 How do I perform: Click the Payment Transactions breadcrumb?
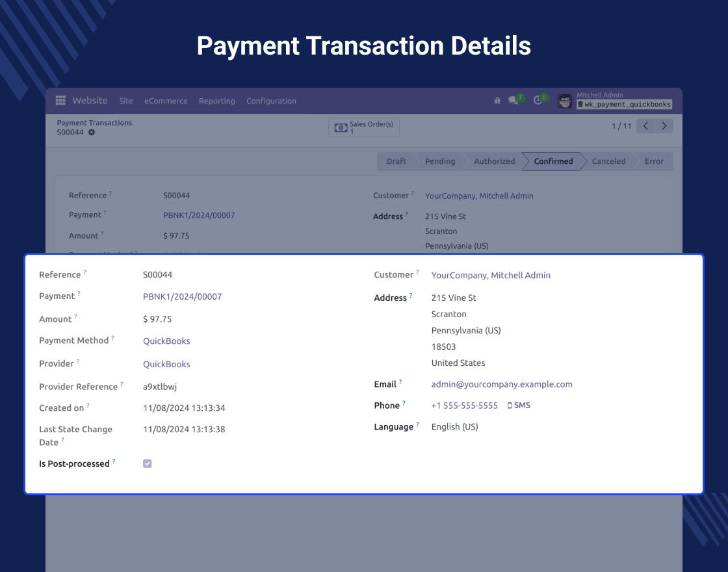click(x=94, y=123)
